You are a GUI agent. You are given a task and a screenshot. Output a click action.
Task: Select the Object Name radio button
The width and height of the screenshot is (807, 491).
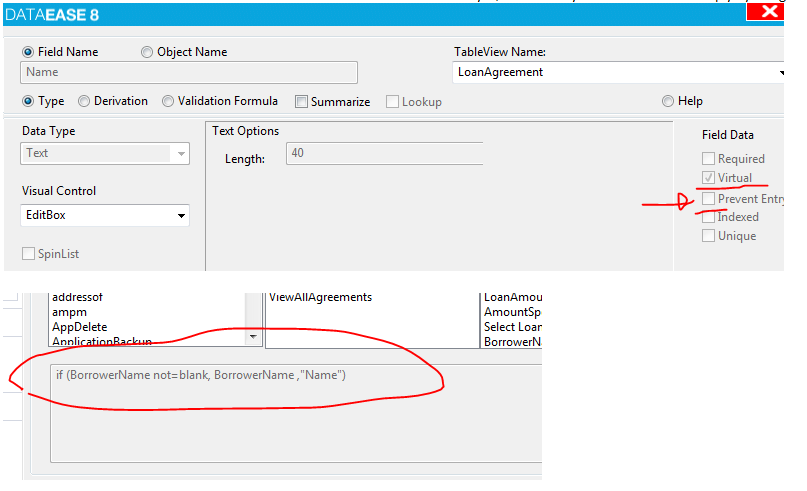147,52
